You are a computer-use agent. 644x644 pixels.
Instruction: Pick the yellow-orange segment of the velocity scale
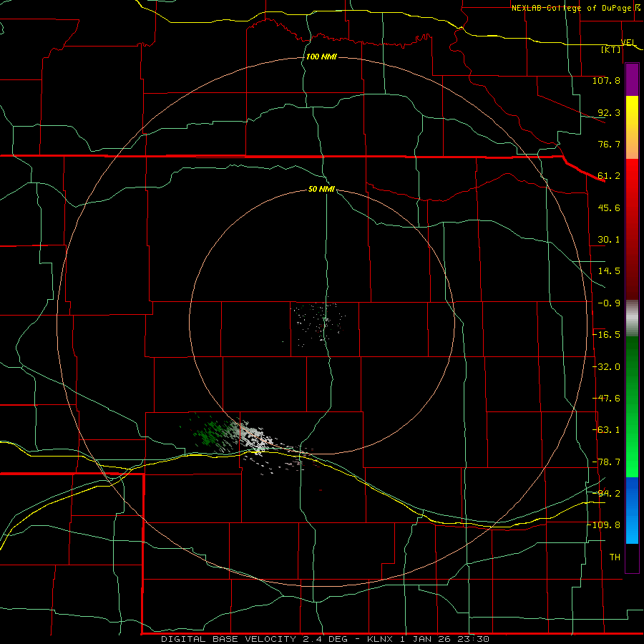[632, 127]
